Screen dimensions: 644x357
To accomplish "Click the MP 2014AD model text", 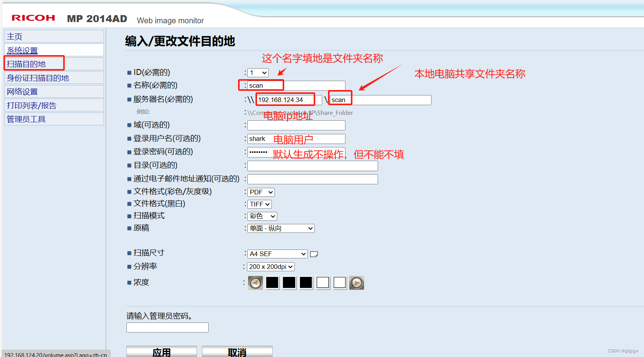I will click(x=97, y=19).
